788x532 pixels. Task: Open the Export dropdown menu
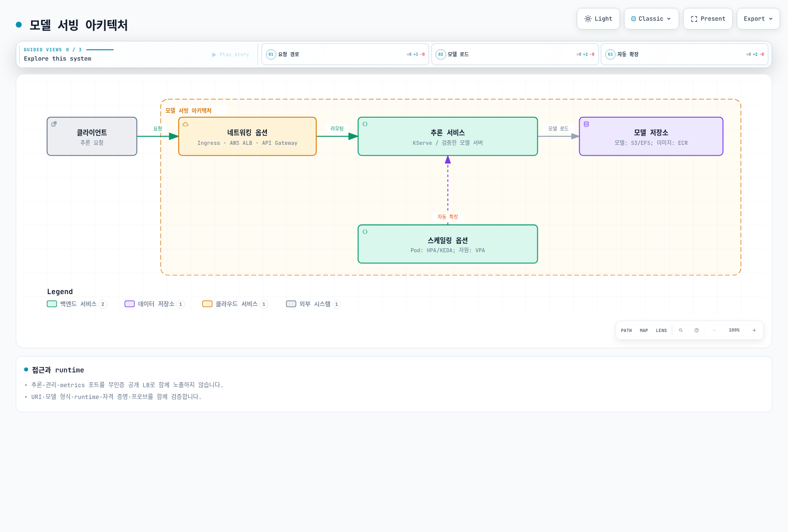(758, 19)
